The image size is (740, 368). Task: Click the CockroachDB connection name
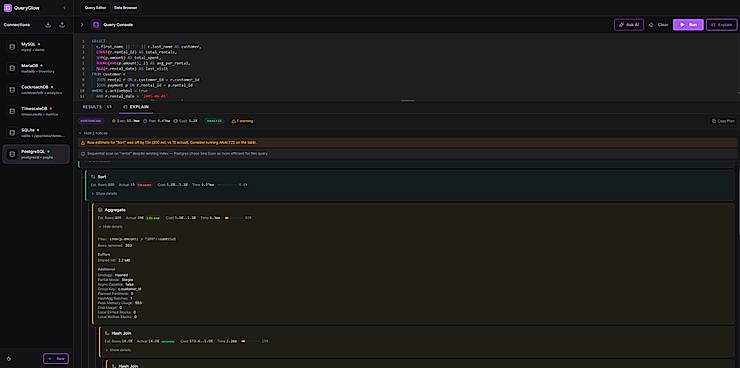pyautogui.click(x=35, y=87)
